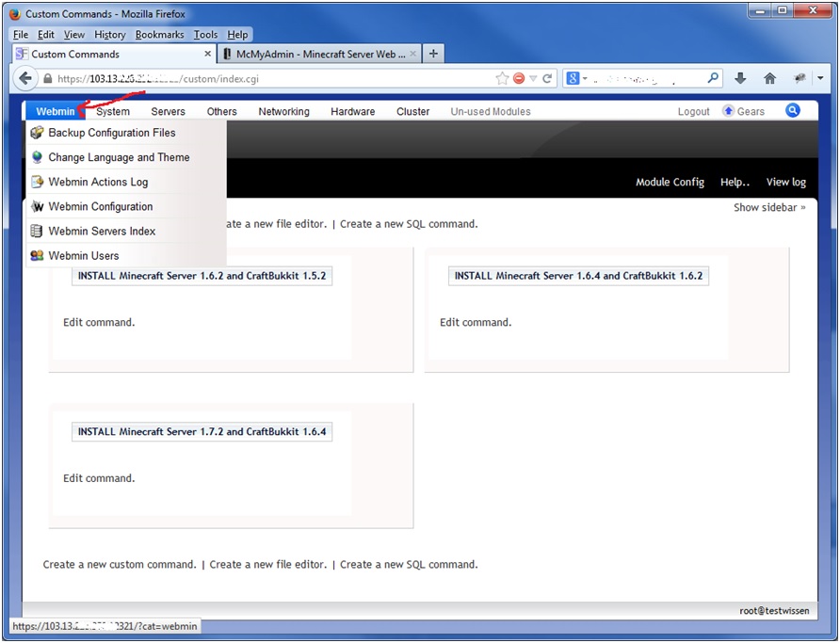The width and height of the screenshot is (840, 643).
Task: Run INSTALL Minecraft Server 1.7.2 CraftBukkit 1.6.4
Action: 202,431
